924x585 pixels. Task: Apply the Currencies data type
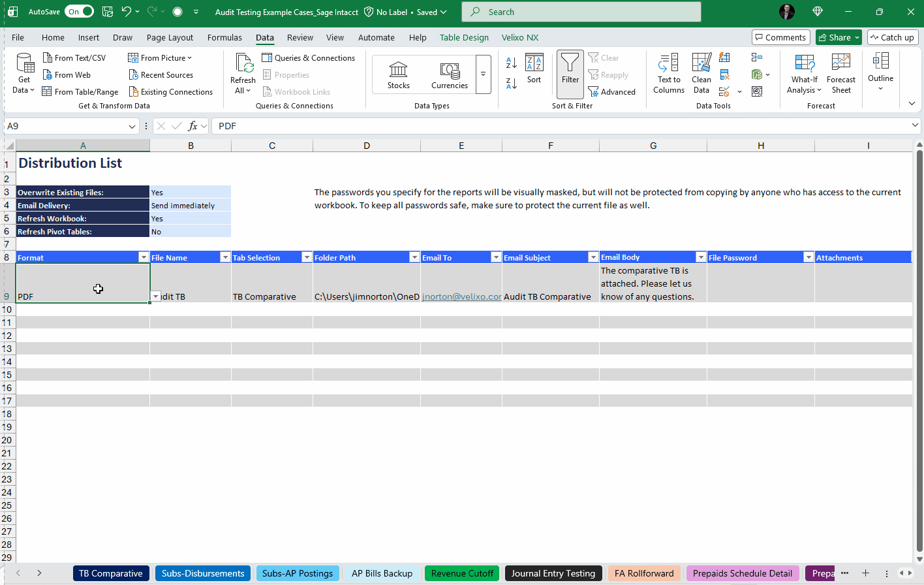pyautogui.click(x=449, y=74)
